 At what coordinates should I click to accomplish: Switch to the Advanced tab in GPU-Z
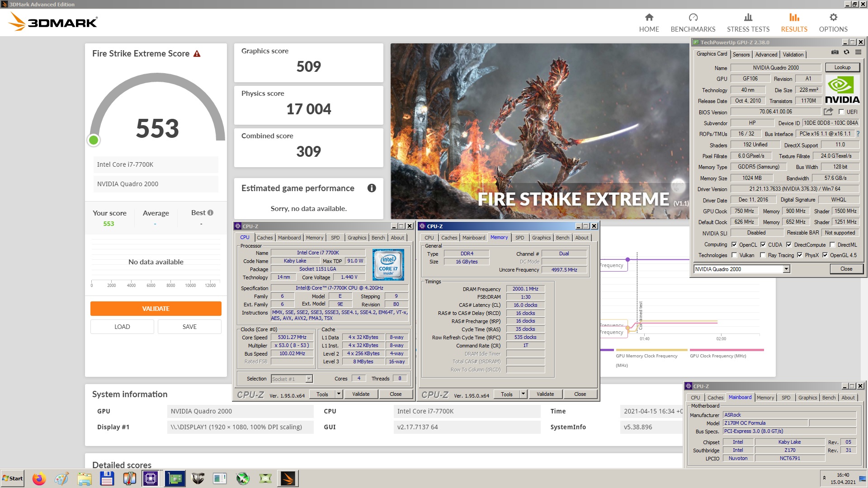(x=766, y=54)
